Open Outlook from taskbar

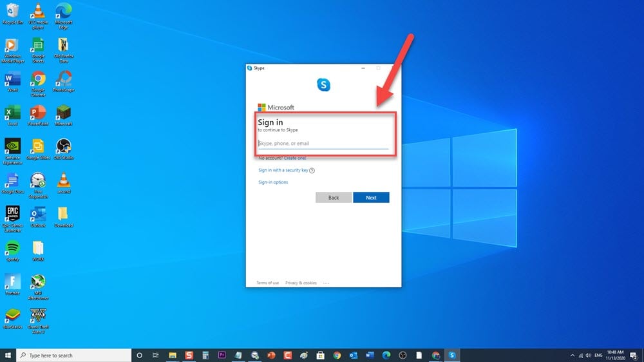click(353, 356)
